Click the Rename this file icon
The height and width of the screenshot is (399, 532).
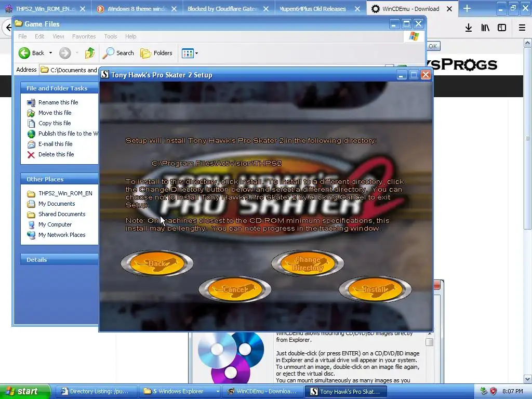tap(31, 102)
